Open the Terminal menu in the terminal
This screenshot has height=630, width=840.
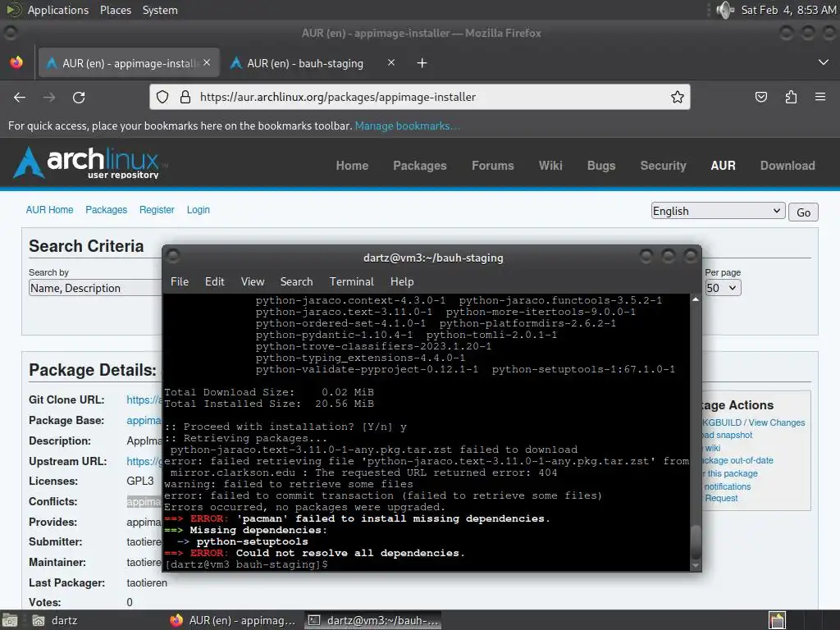tap(351, 282)
